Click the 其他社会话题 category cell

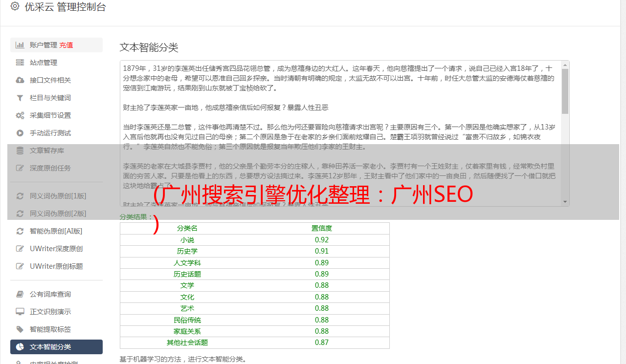[x=187, y=343]
